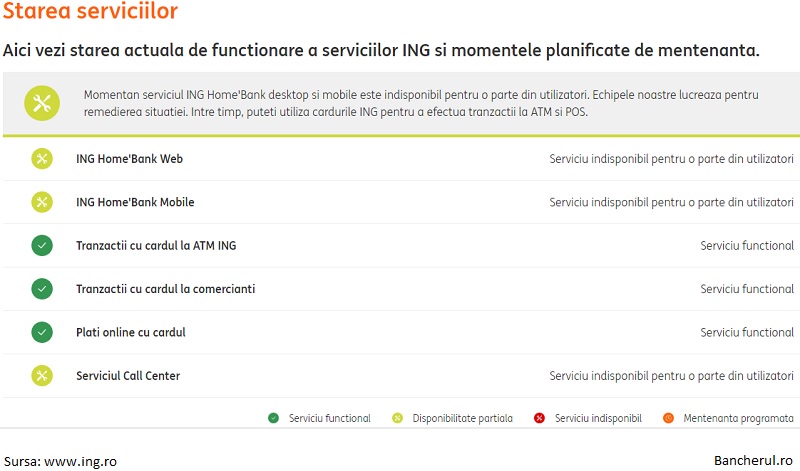The height and width of the screenshot is (471, 800).
Task: Open the Serviciul Call Center row label
Action: pos(128,376)
